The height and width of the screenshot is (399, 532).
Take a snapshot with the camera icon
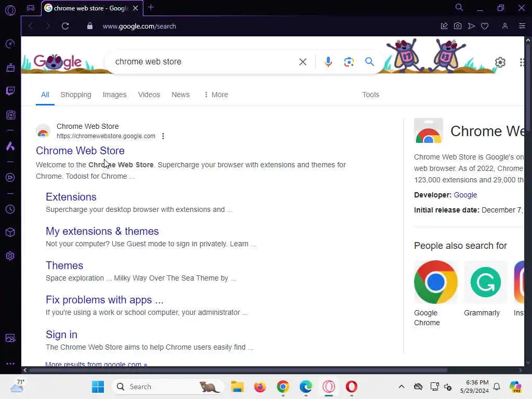click(x=458, y=26)
